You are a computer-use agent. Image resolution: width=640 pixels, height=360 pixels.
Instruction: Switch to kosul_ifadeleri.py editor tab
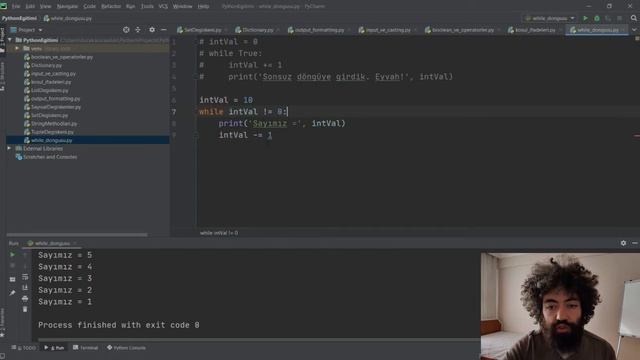535,30
